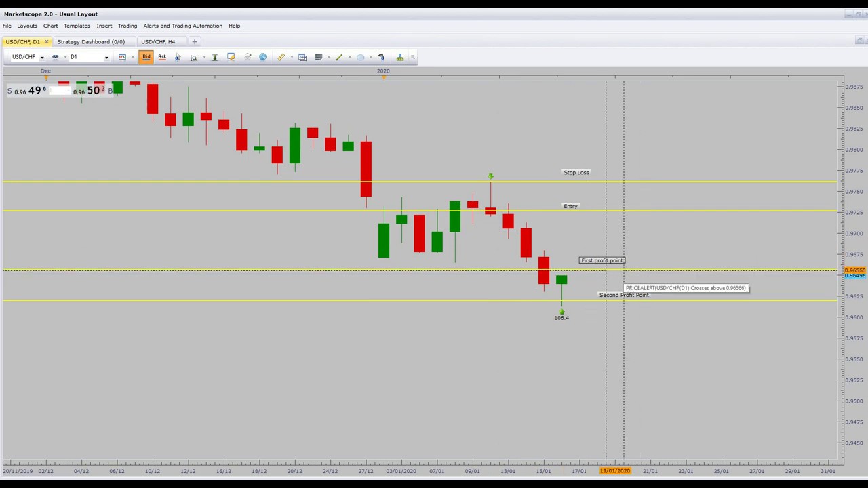868x488 pixels.
Task: Toggle Bid price display
Action: pos(146,57)
